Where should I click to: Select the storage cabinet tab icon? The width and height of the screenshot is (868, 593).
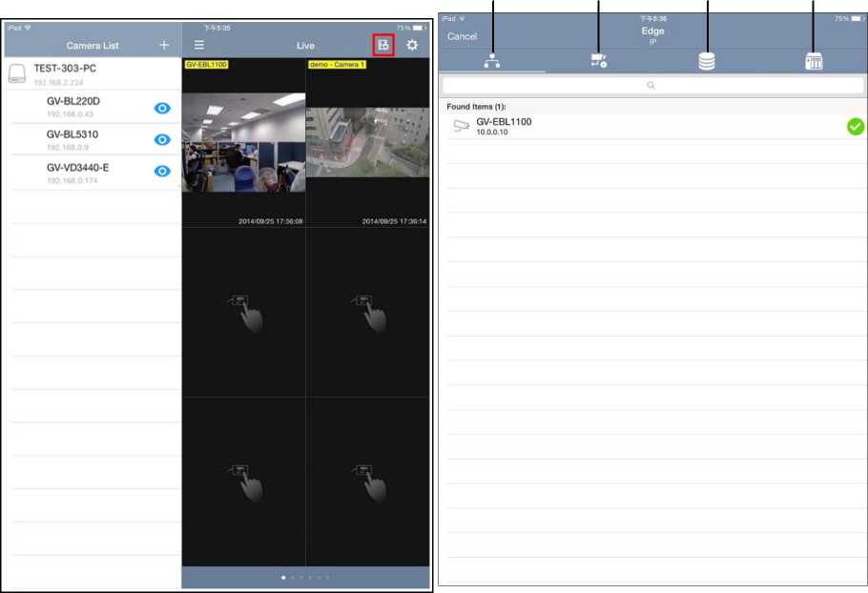[814, 61]
